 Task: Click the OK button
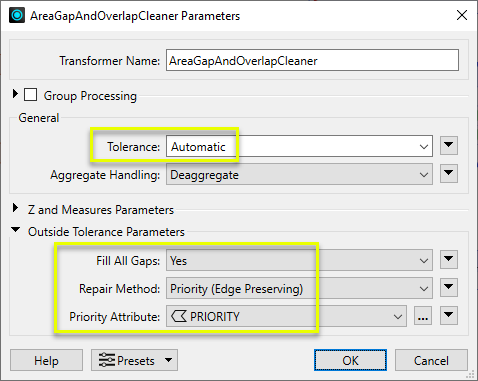[350, 360]
